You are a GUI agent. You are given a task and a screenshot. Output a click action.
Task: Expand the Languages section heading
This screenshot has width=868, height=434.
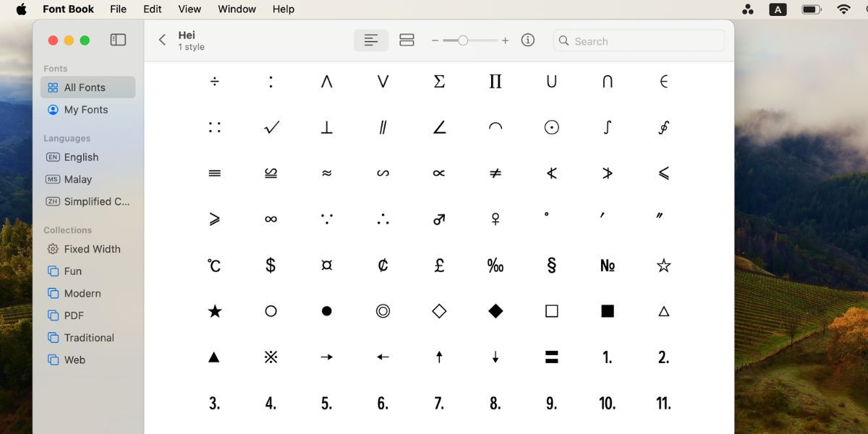click(67, 137)
